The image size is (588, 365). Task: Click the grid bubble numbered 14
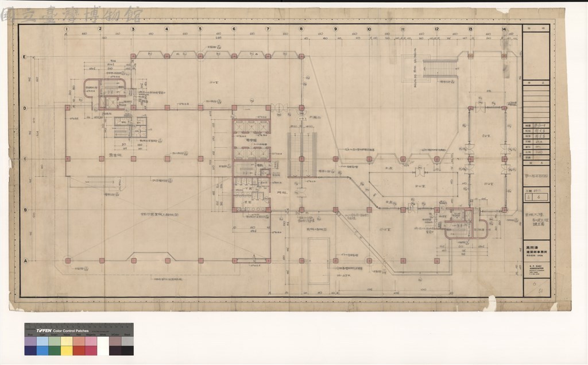(504, 29)
